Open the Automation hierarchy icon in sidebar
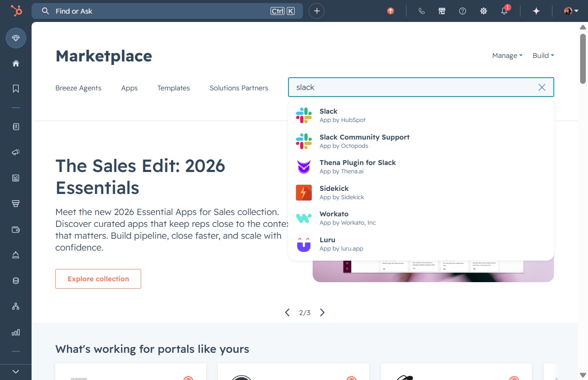This screenshot has height=380, width=588. [16, 306]
